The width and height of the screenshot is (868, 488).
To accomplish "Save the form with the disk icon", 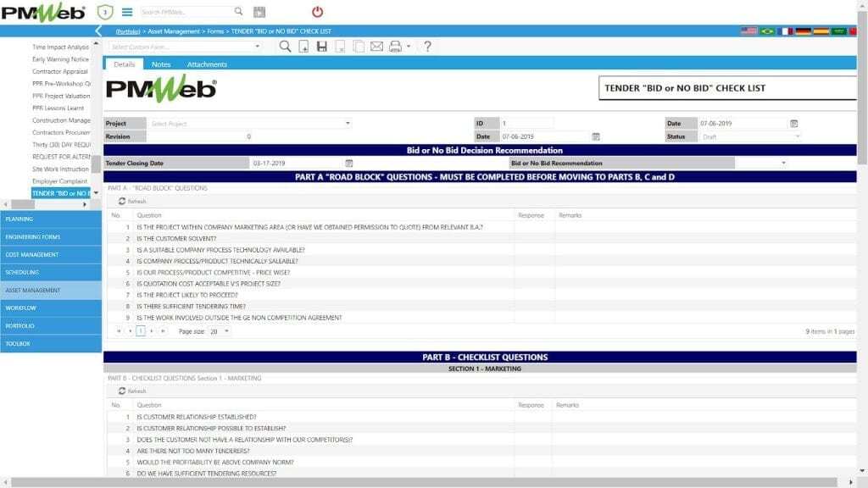I will (321, 47).
